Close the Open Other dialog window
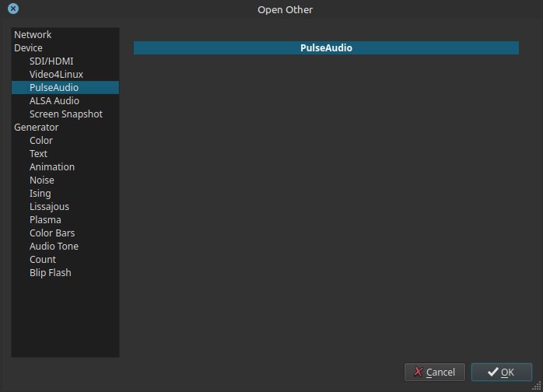 click(x=12, y=9)
